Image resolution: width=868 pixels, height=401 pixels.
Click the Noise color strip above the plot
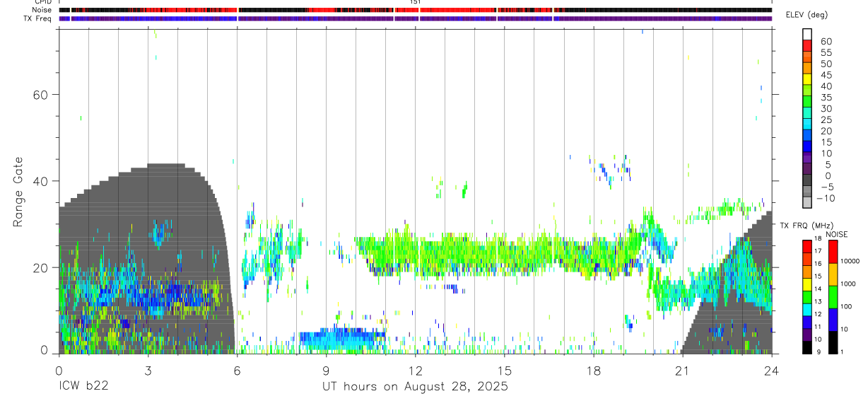(x=415, y=10)
